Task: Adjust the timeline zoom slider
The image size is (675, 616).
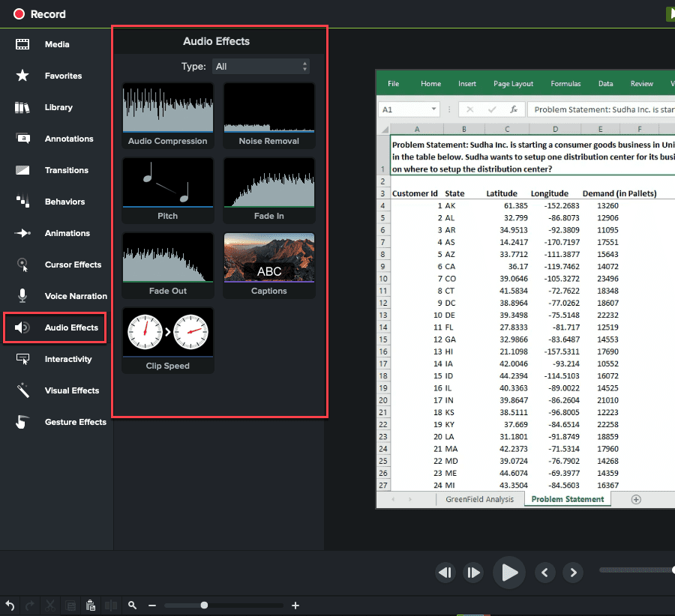Action: tap(204, 606)
